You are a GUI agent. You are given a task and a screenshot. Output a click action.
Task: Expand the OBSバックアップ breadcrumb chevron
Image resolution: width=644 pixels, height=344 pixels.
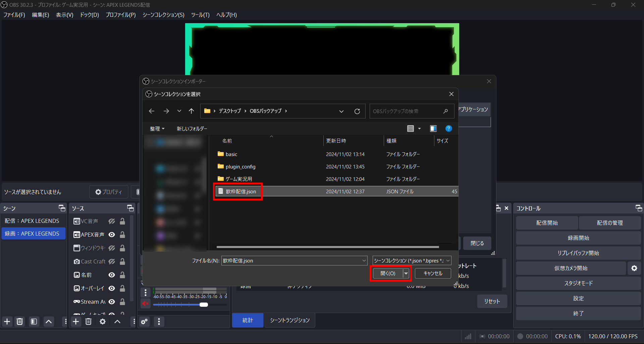(x=286, y=111)
